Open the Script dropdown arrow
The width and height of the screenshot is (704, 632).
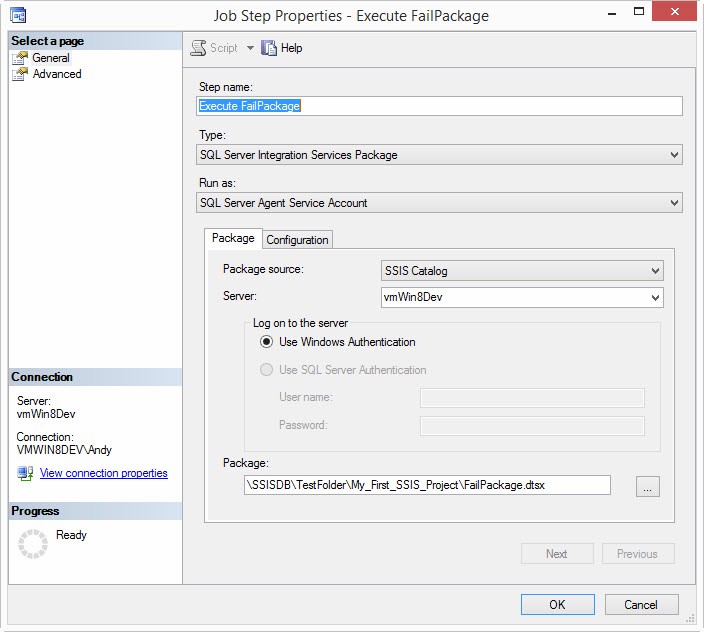point(250,48)
